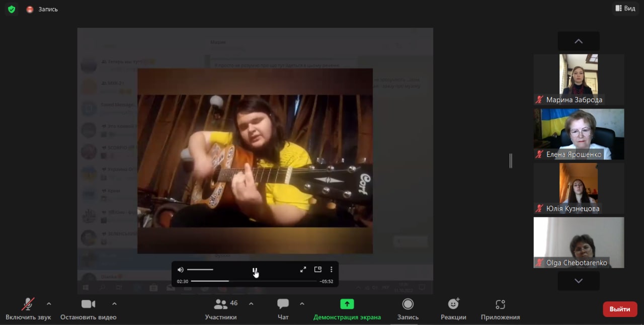The width and height of the screenshot is (644, 325).
Task: Click the green Share Screen icon
Action: (x=347, y=304)
